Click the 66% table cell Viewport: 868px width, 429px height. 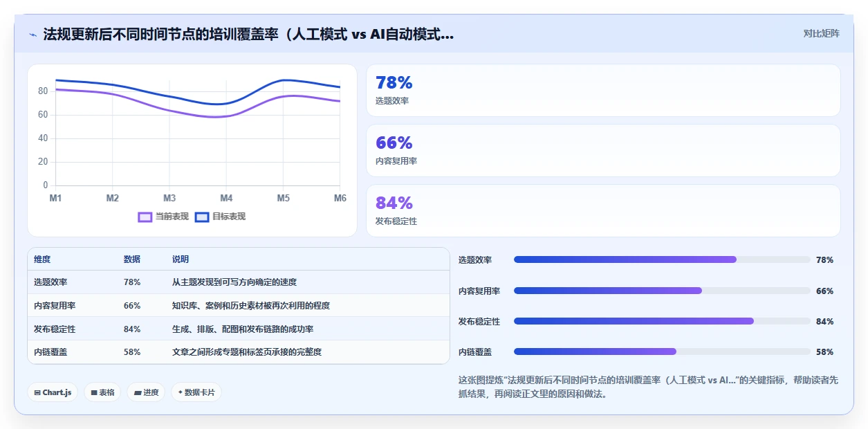tap(132, 305)
